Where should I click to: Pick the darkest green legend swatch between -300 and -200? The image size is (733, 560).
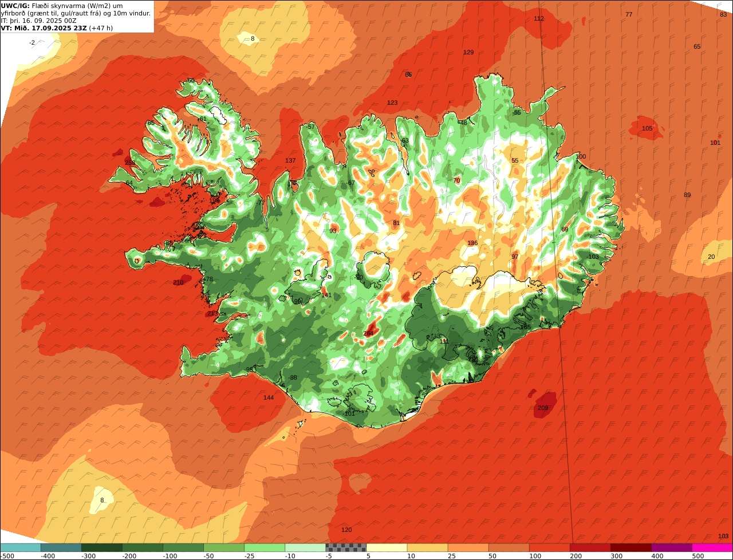pyautogui.click(x=102, y=547)
